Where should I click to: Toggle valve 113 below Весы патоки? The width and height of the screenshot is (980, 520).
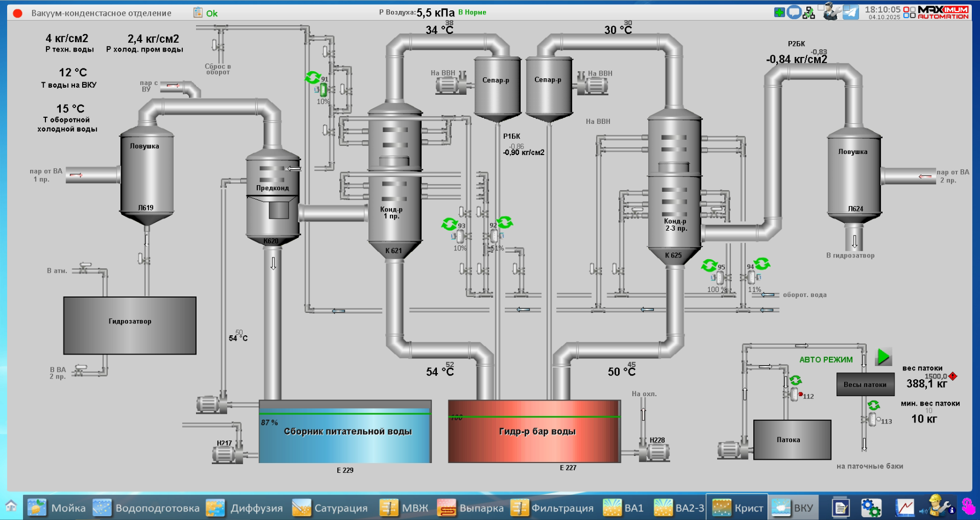(872, 420)
